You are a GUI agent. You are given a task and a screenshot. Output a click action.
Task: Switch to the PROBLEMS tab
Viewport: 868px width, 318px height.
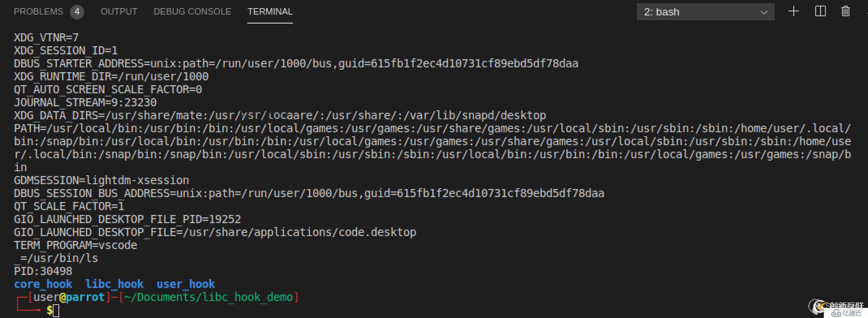[39, 12]
